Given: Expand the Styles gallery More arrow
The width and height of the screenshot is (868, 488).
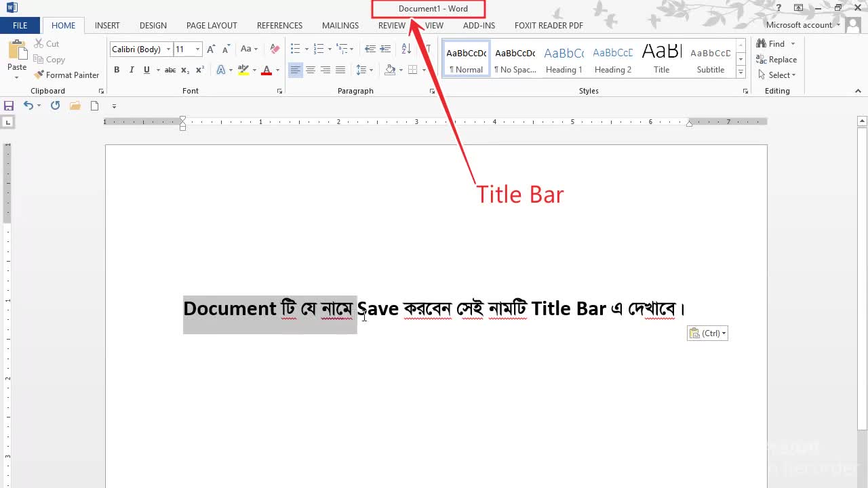Looking at the screenshot, I should 741,73.
